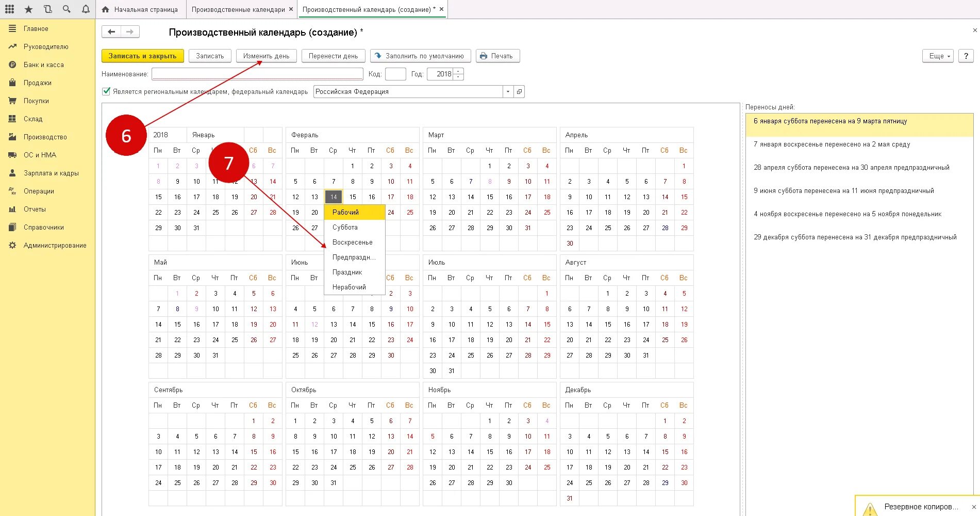
Task: Focus the Наименование input field
Action: [258, 74]
